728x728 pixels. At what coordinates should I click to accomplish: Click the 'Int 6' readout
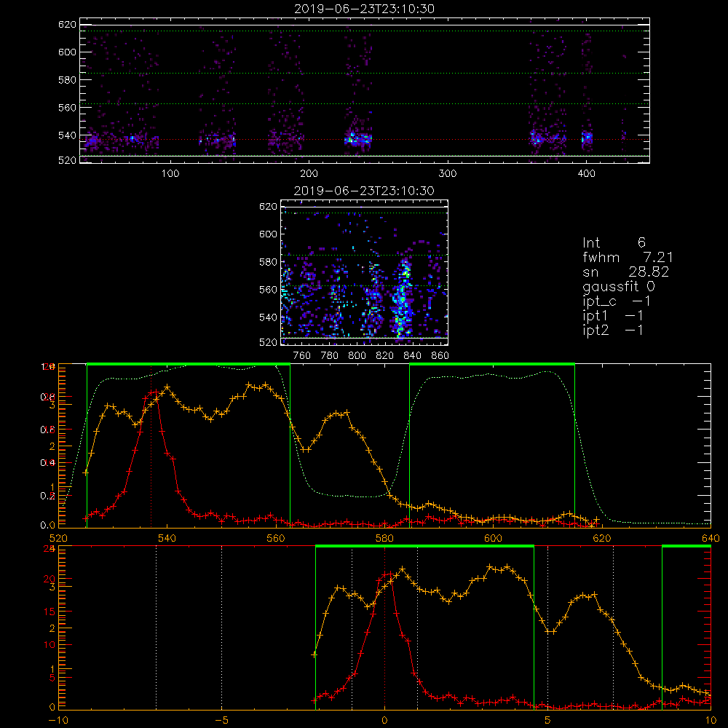[x=614, y=242]
